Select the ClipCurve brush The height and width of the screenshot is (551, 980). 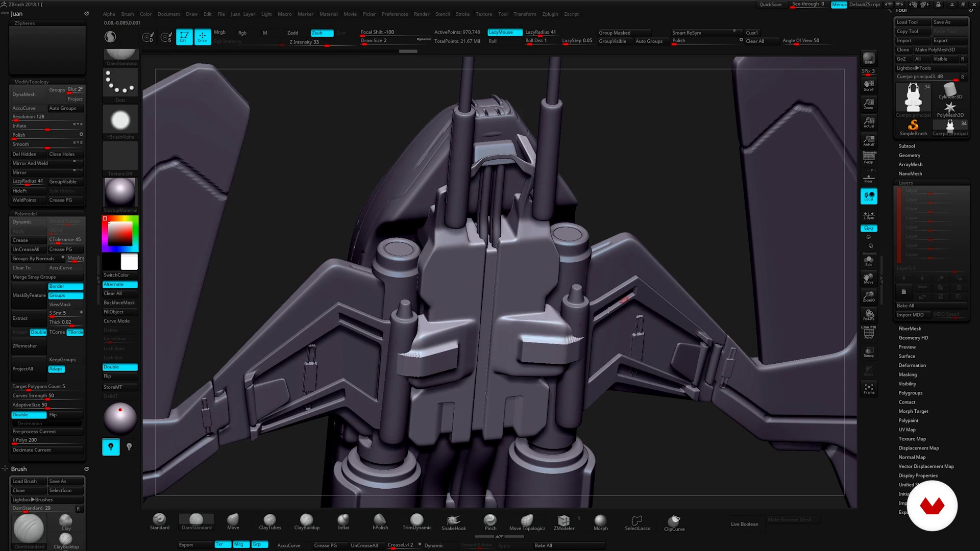click(x=674, y=522)
